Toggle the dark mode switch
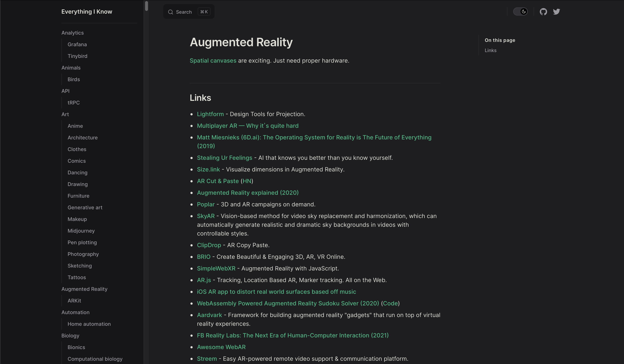 coord(520,12)
